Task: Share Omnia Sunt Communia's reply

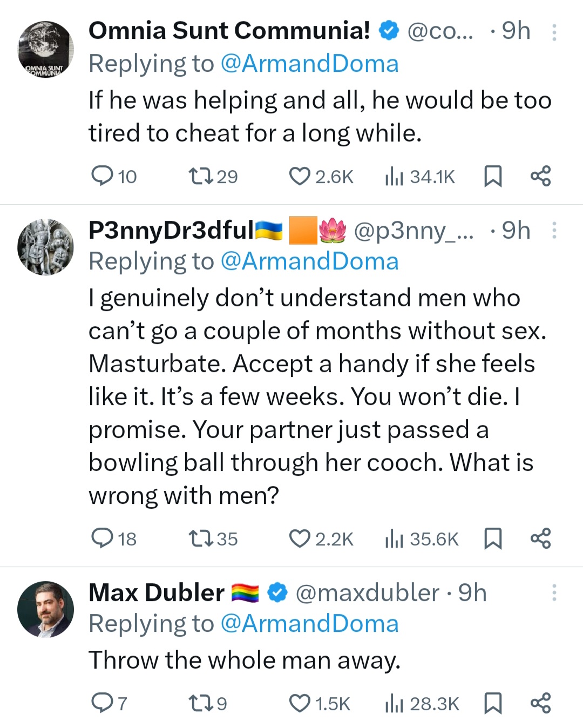Action: tap(540, 177)
